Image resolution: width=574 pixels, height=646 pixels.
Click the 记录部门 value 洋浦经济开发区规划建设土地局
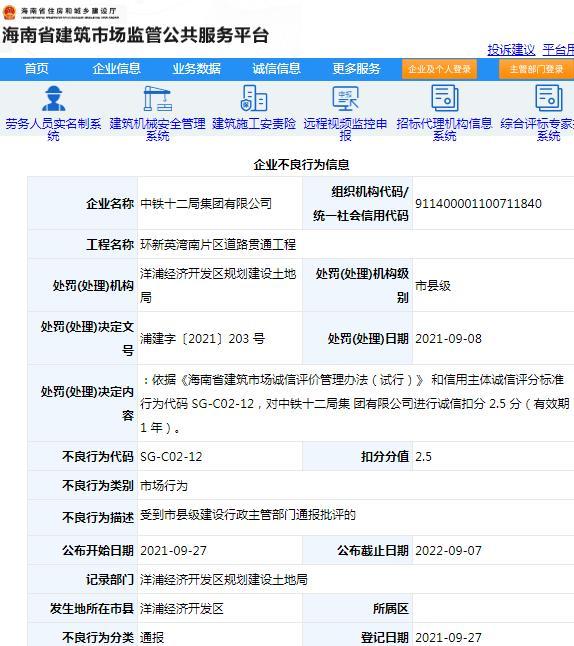click(x=224, y=580)
